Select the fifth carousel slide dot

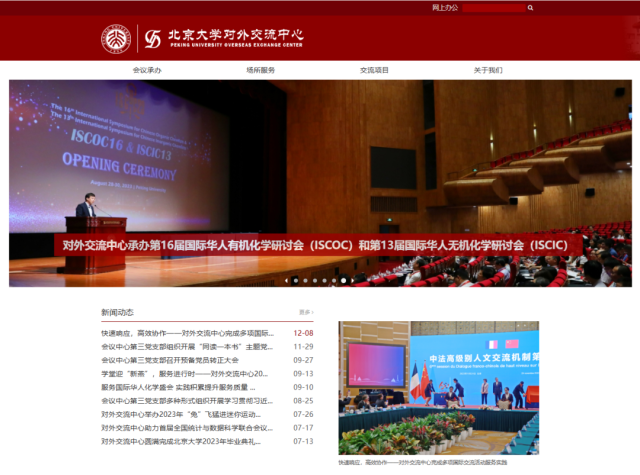(334, 280)
